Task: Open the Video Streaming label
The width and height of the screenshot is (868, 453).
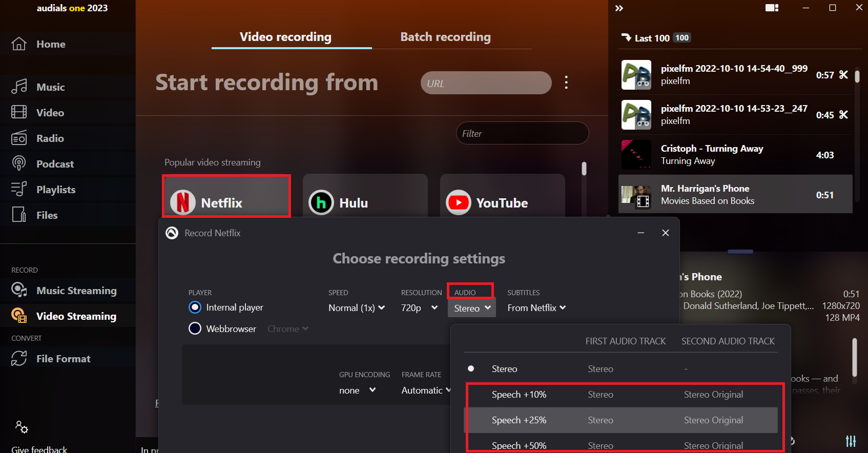Action: (x=76, y=316)
